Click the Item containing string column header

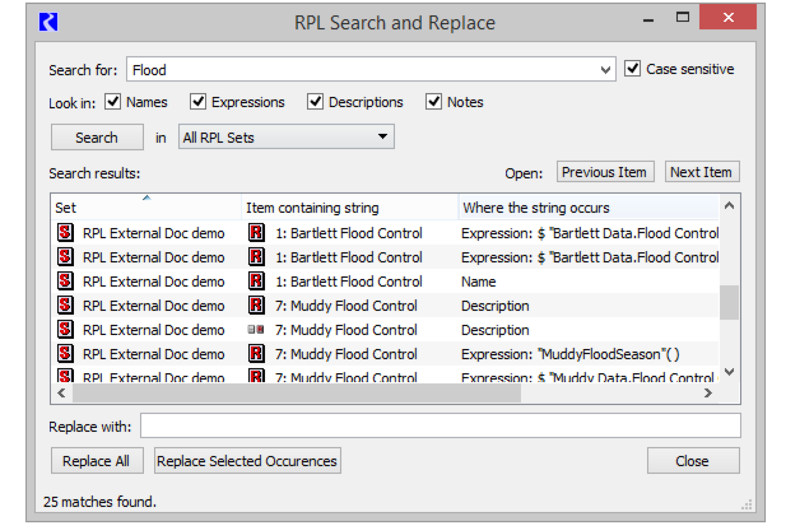(x=350, y=207)
